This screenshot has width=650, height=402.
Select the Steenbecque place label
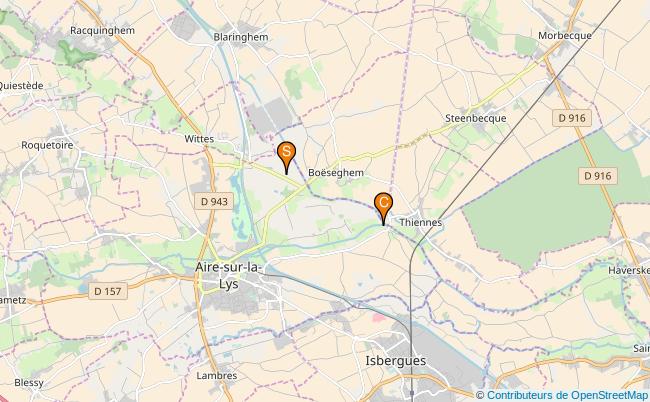coord(475,119)
